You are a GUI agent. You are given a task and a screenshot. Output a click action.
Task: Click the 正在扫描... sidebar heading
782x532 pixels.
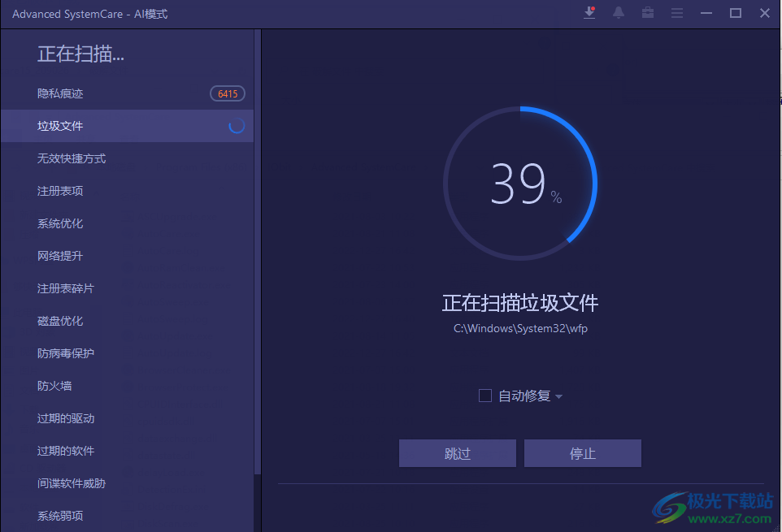[80, 54]
